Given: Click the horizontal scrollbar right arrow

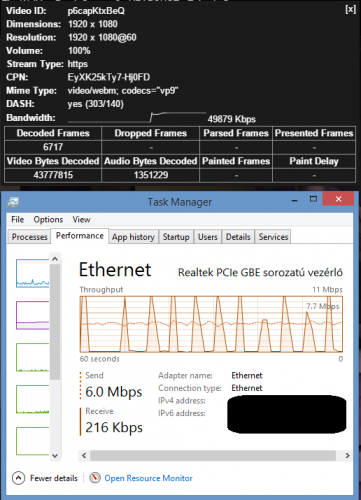Looking at the screenshot, I should pyautogui.click(x=347, y=455).
